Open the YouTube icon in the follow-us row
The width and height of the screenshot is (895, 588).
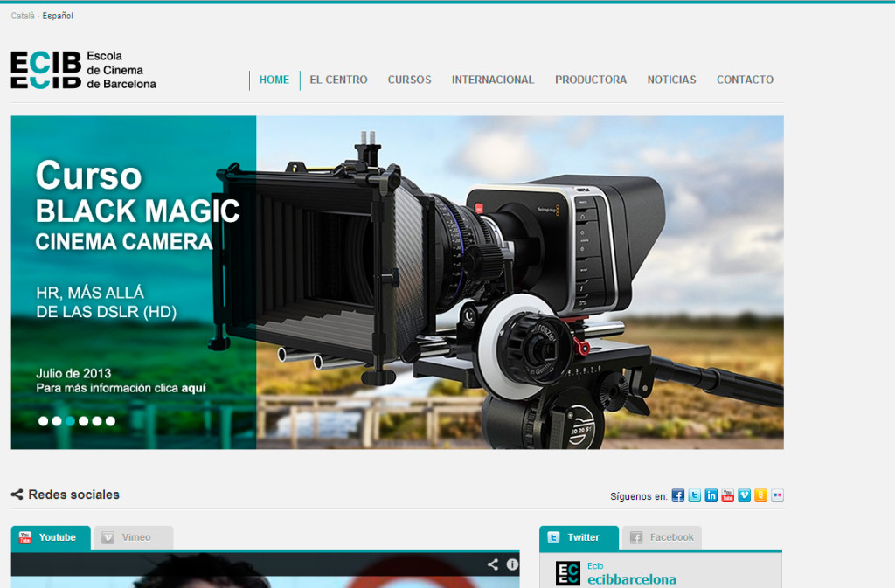coord(727,495)
